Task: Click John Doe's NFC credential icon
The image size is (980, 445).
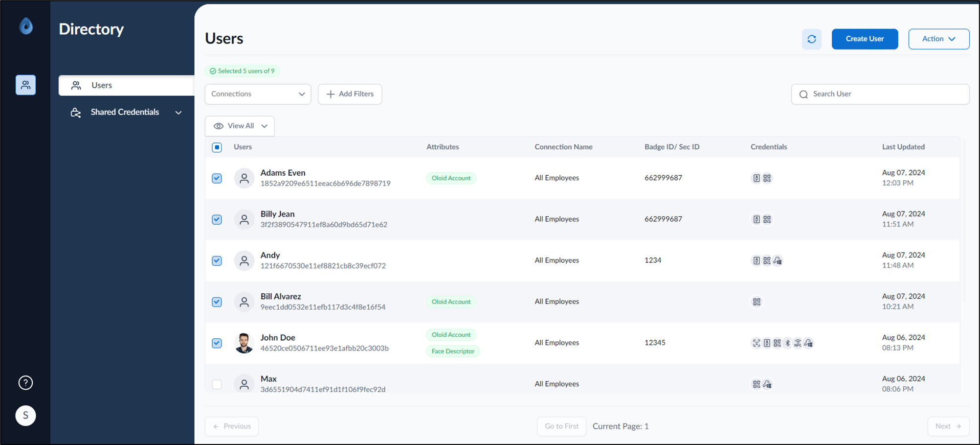Action: (798, 343)
